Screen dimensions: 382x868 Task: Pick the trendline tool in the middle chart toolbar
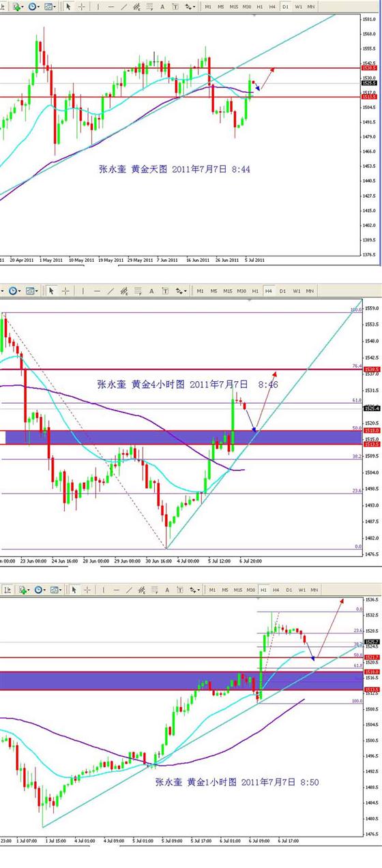111,291
